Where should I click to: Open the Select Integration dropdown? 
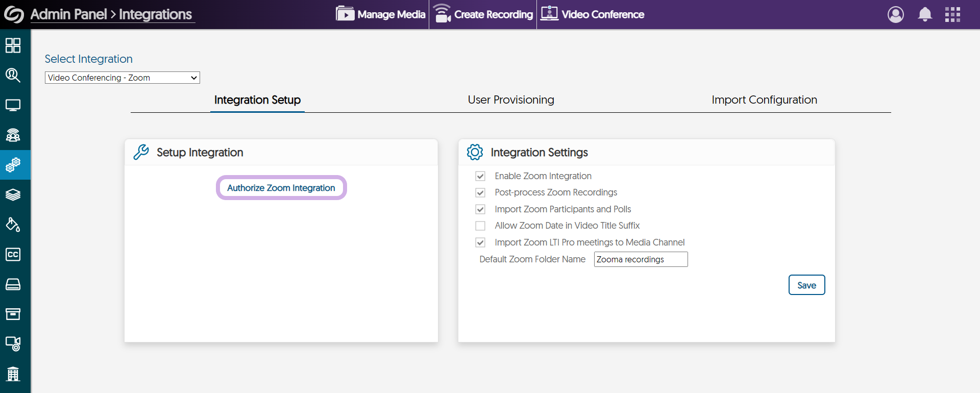[x=122, y=78]
